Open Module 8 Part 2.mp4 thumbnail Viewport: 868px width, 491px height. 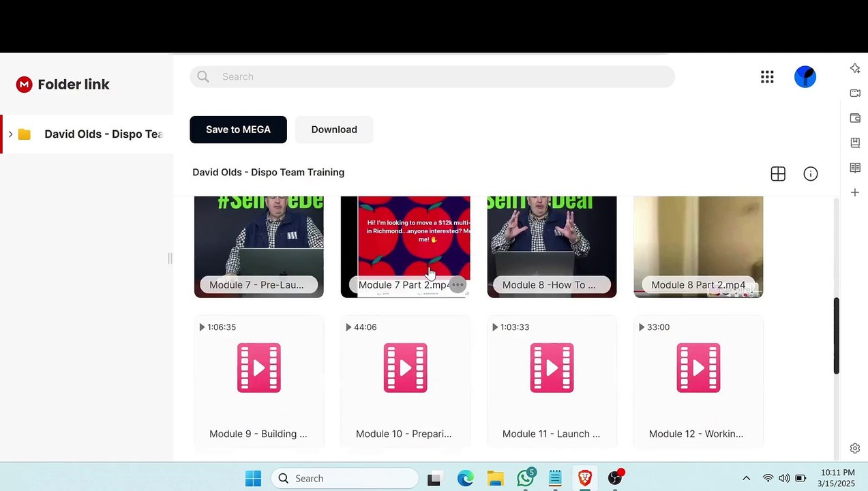pyautogui.click(x=699, y=247)
